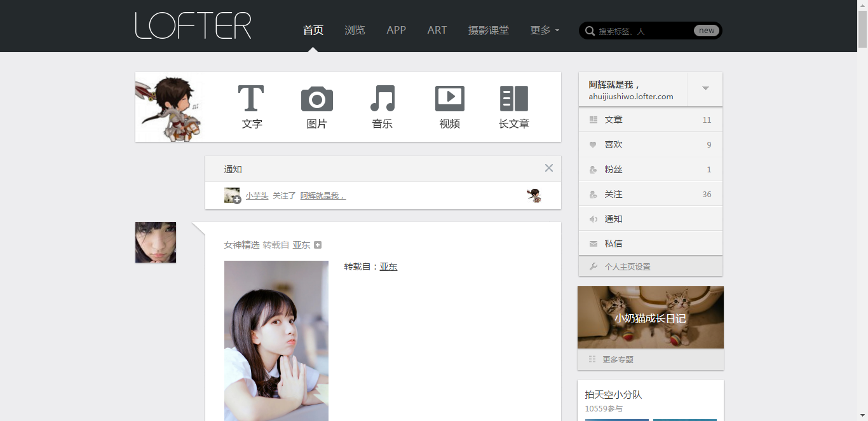868x421 pixels.
Task: Open 粉丝 followers icon in sidebar
Action: point(593,169)
